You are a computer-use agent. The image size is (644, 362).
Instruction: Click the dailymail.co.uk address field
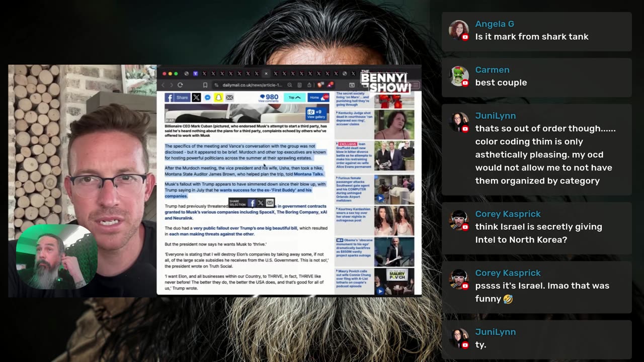[253, 85]
